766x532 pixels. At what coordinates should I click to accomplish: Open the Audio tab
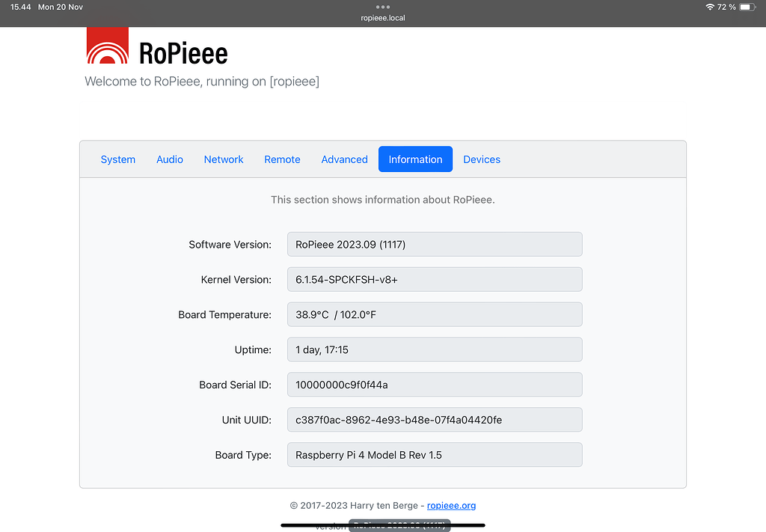click(169, 159)
